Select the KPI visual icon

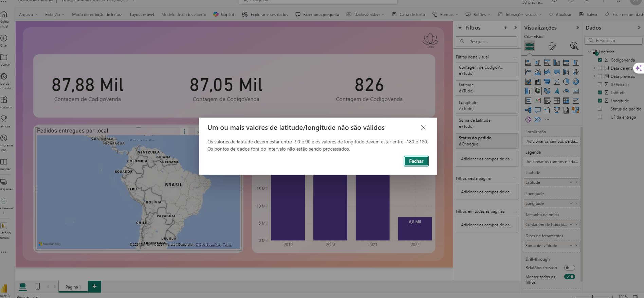(x=537, y=101)
